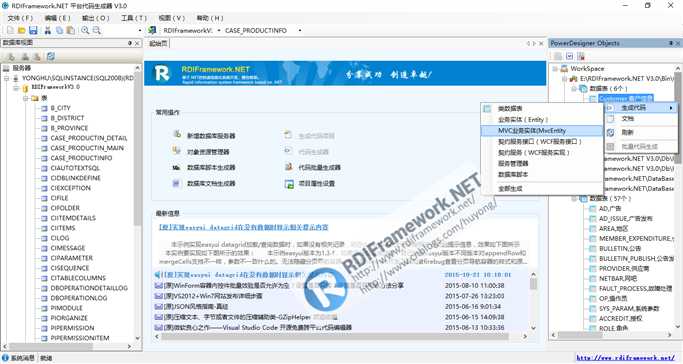The image size is (683, 364).
Task: Click the Paste clipboard toolbar icon
Action: [70, 30]
